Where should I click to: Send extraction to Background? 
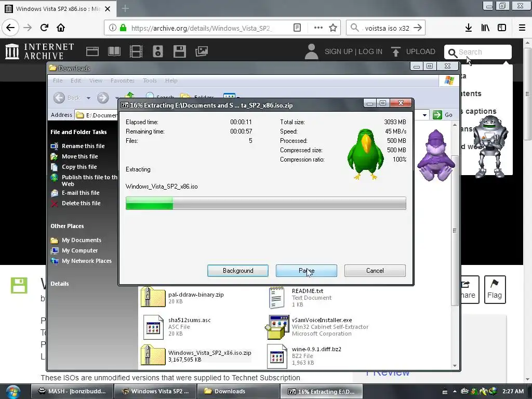point(238,271)
